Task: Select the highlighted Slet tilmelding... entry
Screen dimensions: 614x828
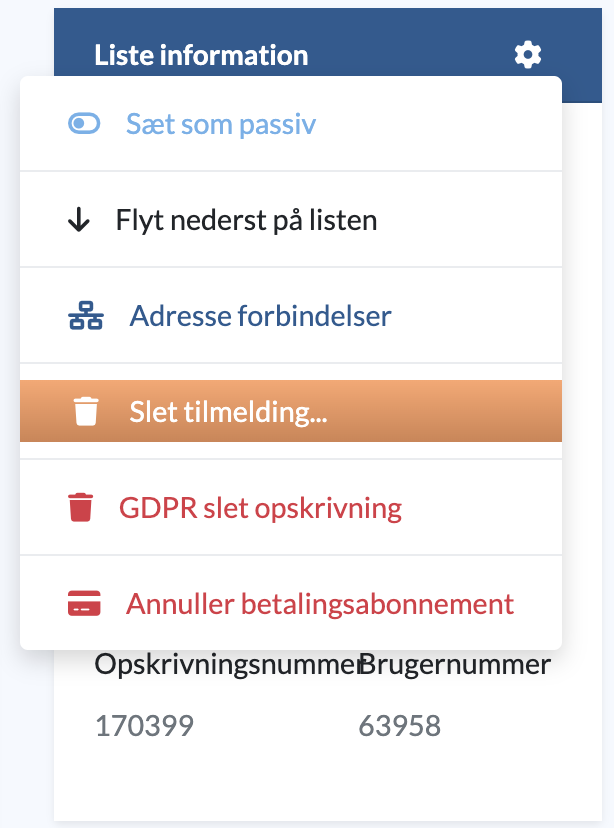Action: 291,411
